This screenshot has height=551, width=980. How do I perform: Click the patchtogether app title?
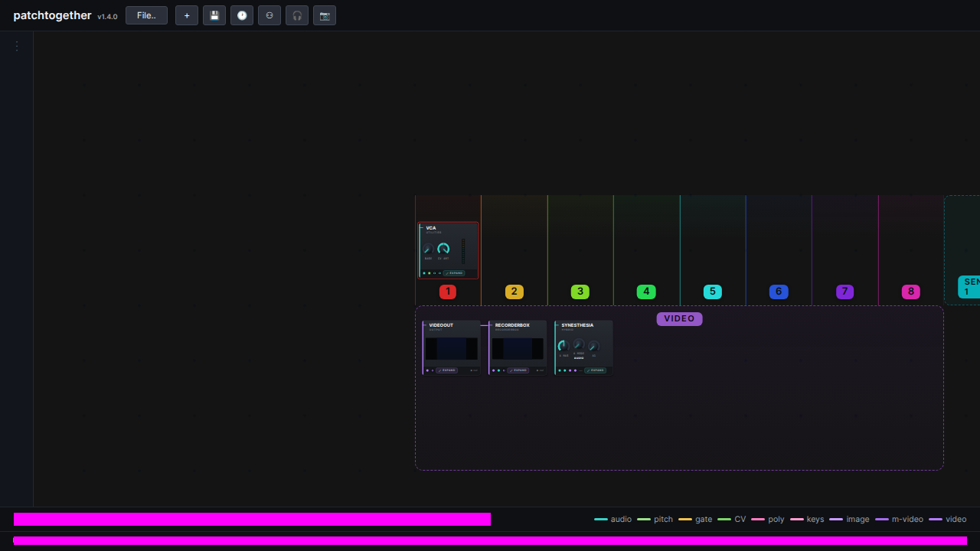click(x=52, y=15)
